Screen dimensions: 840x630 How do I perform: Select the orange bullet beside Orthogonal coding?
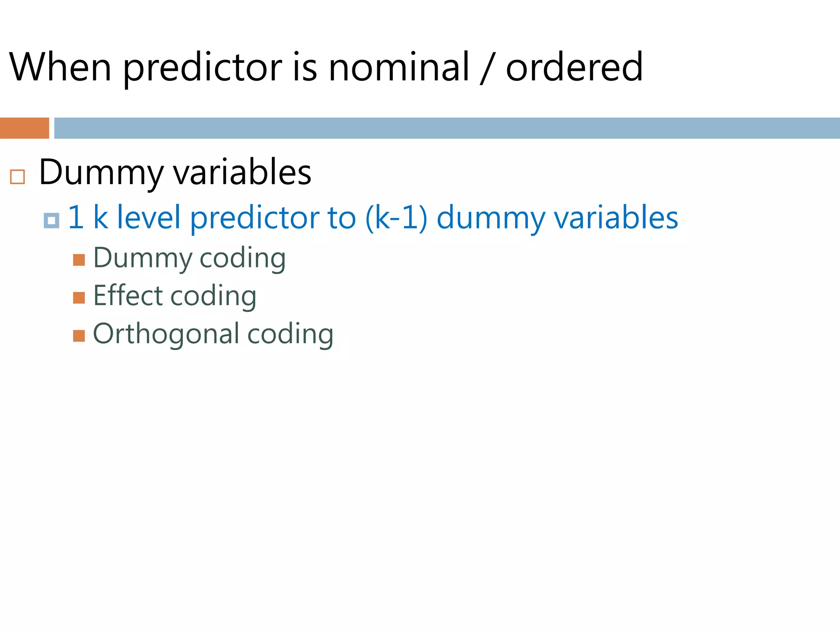pos(79,336)
